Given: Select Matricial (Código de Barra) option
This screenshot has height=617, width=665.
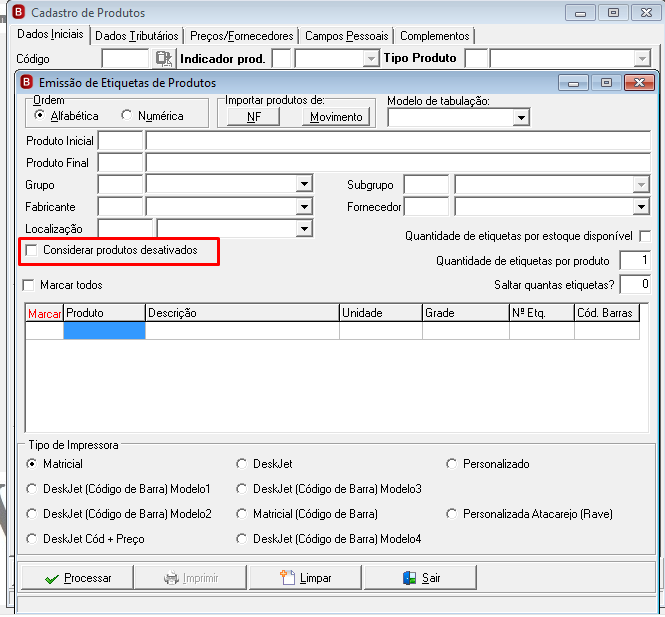Looking at the screenshot, I should 241,514.
